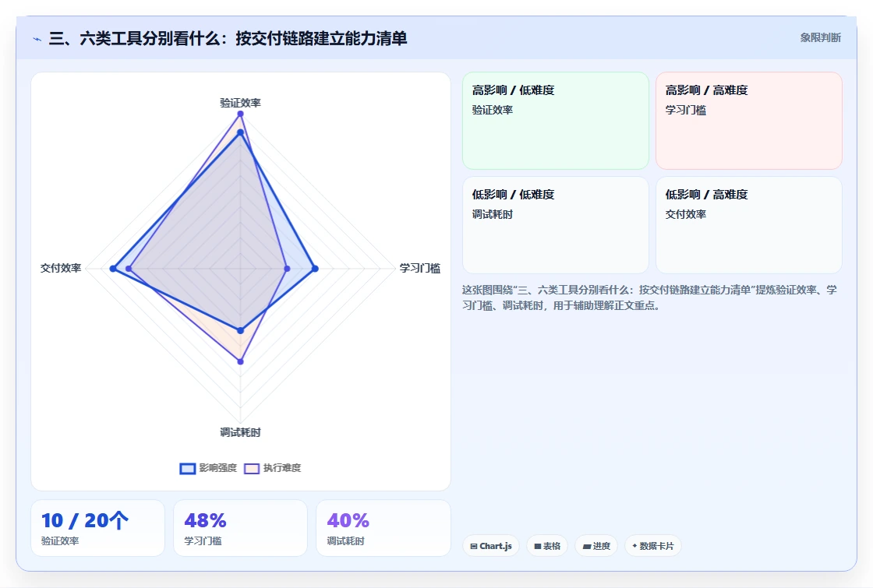Click the 学习门槛 radar axis label
Image resolution: width=873 pixels, height=588 pixels.
pos(420,268)
